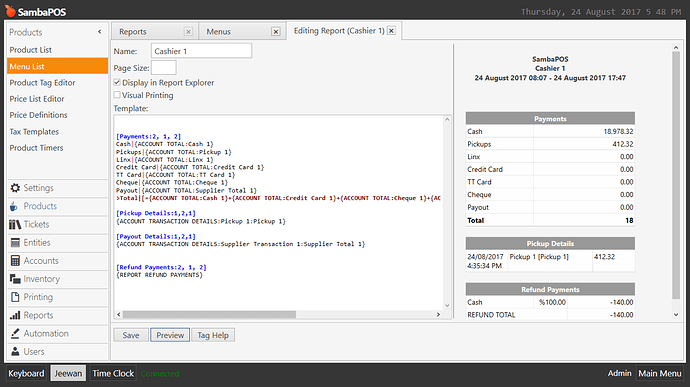Select Menu List in sidebar

[x=57, y=66]
